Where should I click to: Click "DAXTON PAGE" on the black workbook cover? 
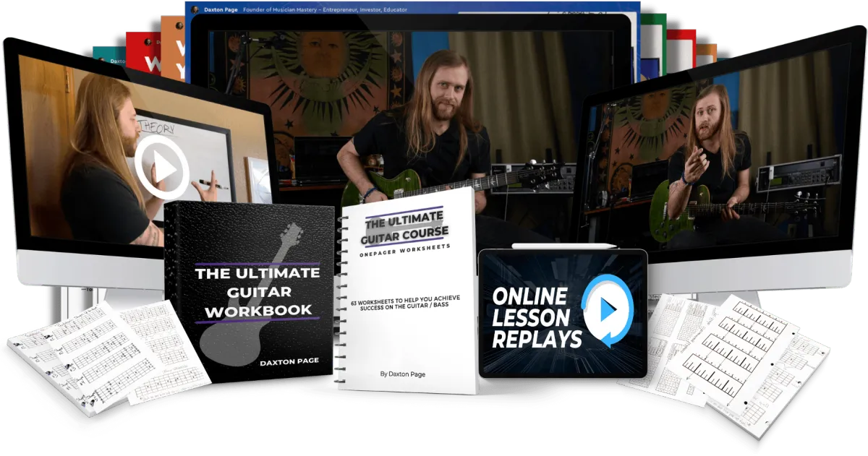[x=288, y=363]
